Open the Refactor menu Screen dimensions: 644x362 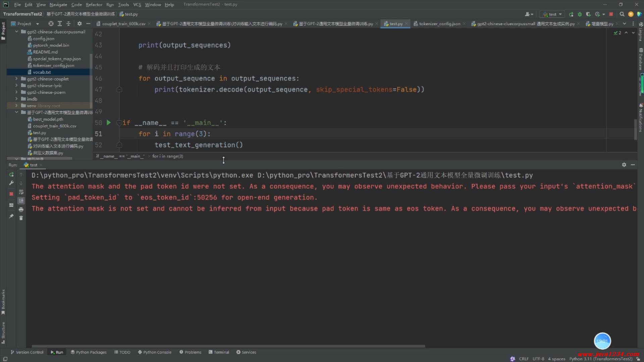click(x=94, y=4)
